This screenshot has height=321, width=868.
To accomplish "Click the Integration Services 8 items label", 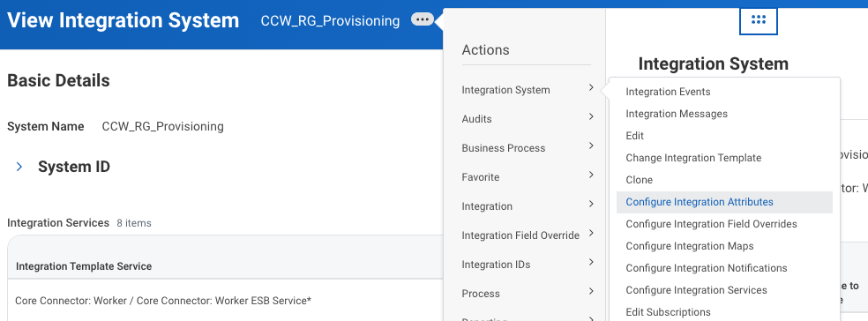I will (x=79, y=223).
